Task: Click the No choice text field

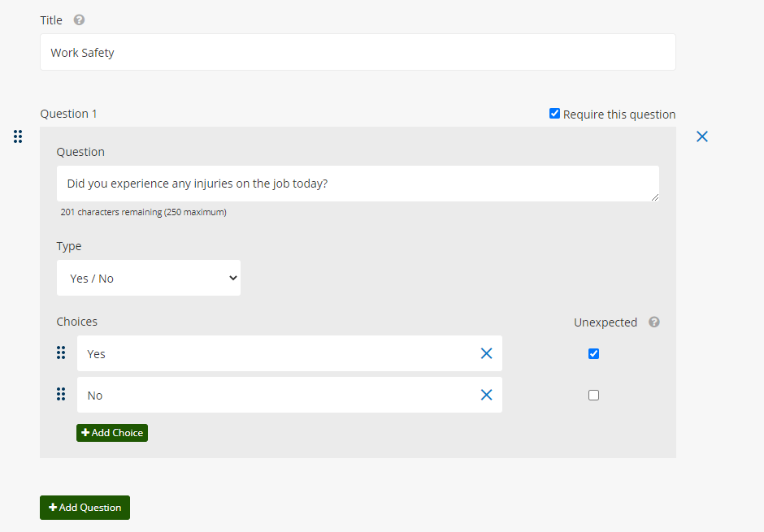Action: pyautogui.click(x=276, y=396)
